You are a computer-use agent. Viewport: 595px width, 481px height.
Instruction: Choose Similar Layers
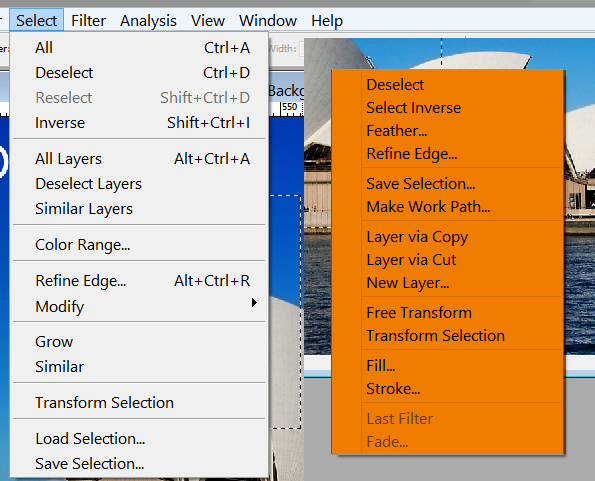[139, 209]
